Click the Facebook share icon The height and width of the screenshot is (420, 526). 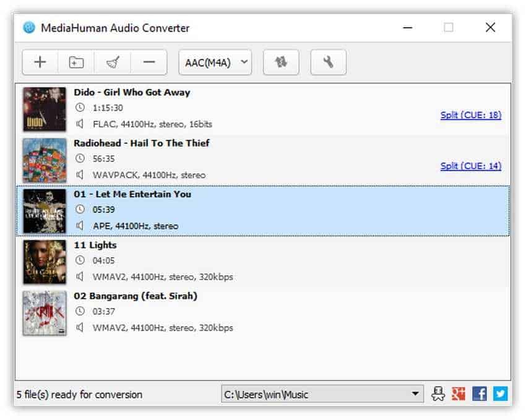tap(480, 394)
